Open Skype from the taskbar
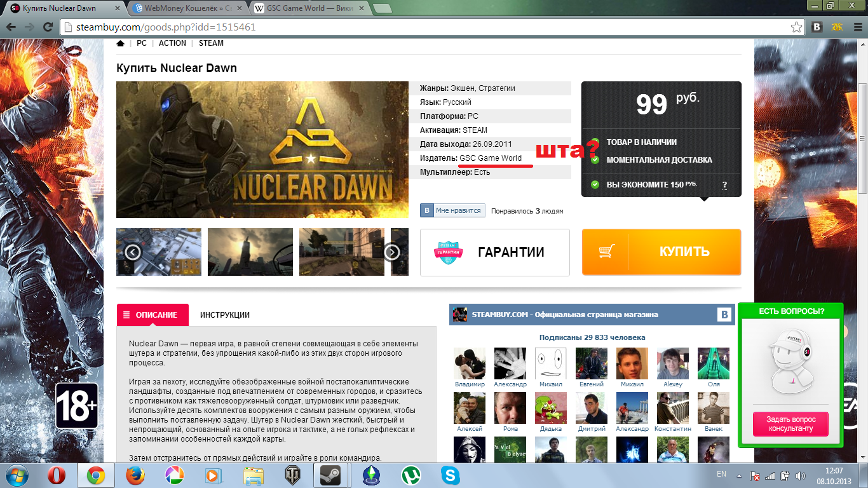 tap(451, 475)
